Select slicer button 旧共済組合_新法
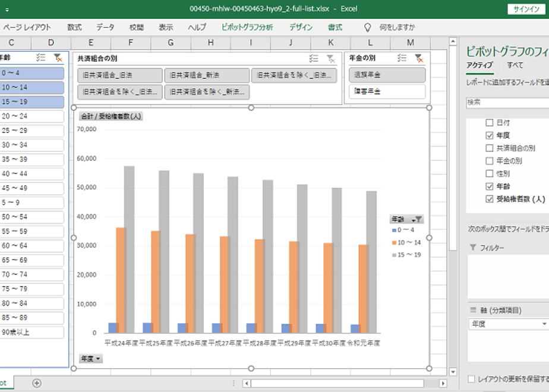The height and width of the screenshot is (392, 549). click(207, 75)
